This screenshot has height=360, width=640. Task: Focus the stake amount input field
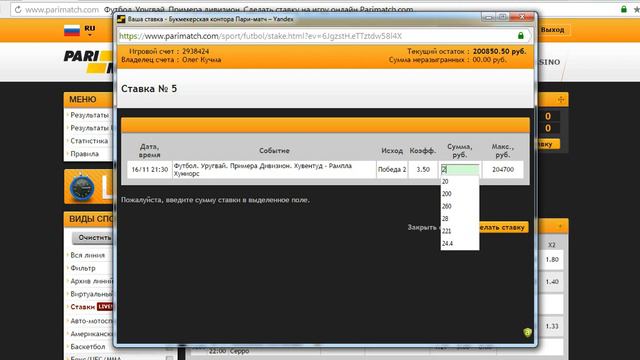pos(460,169)
